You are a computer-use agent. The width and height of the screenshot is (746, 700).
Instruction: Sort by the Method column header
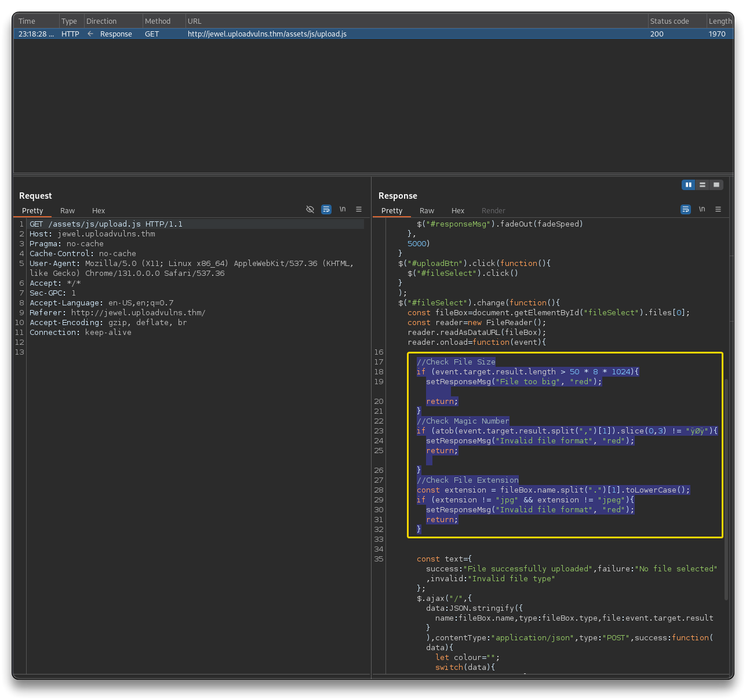click(x=164, y=21)
